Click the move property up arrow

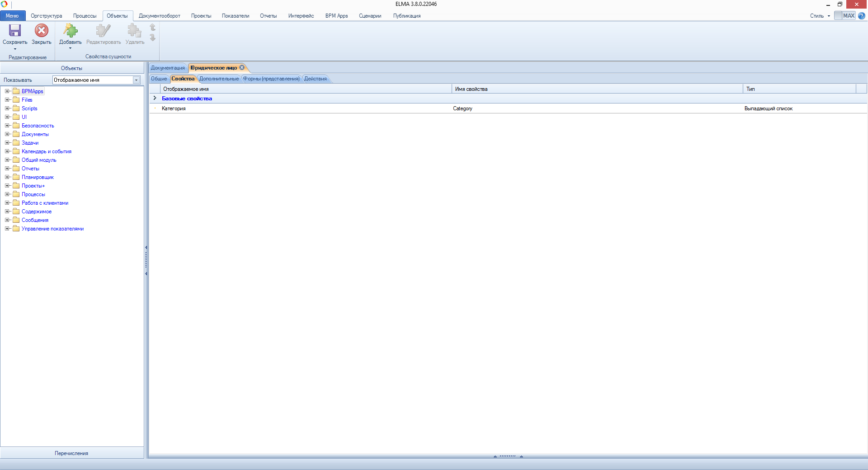point(153,28)
